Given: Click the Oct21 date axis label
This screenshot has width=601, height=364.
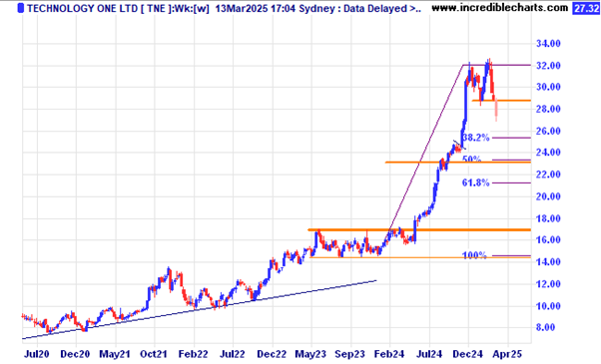Looking at the screenshot, I should (x=154, y=354).
